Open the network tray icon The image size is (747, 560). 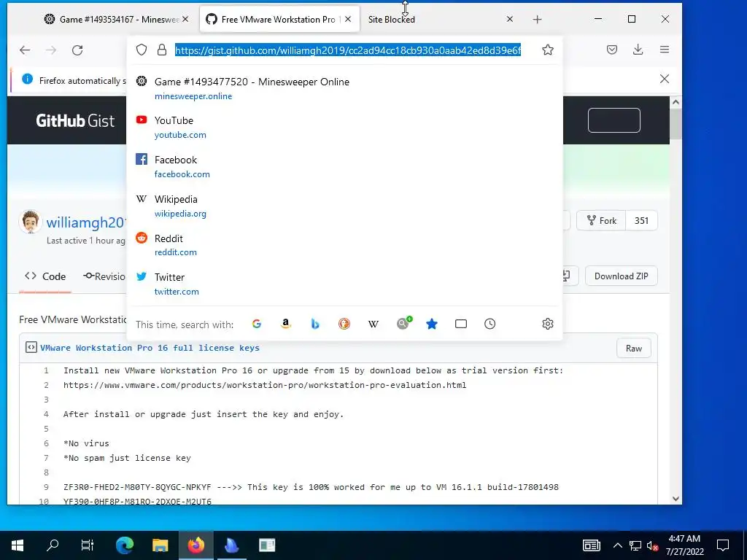coord(635,545)
